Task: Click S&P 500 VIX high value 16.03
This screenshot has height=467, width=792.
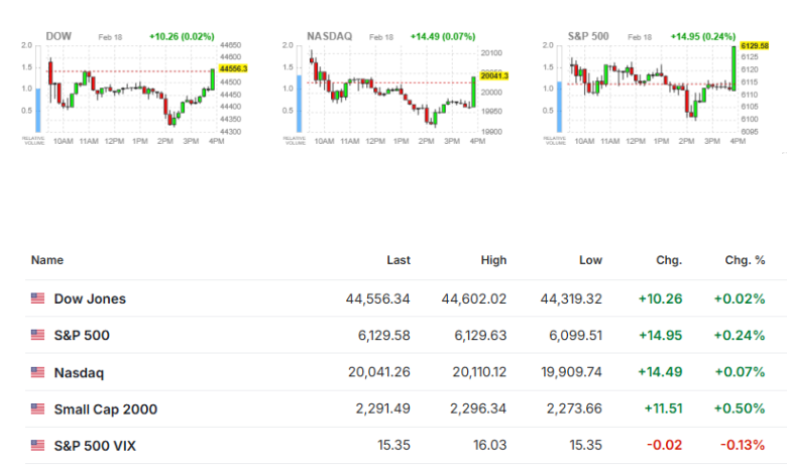Action: coord(489,445)
